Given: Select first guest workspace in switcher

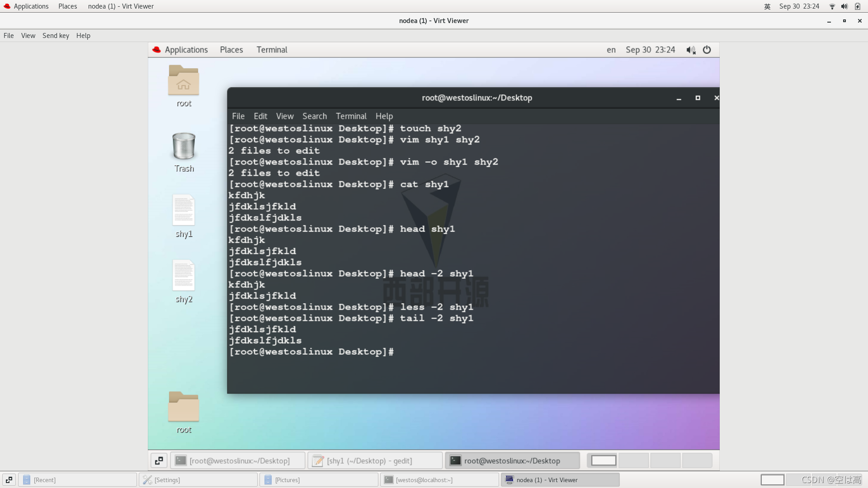Looking at the screenshot, I should 604,460.
